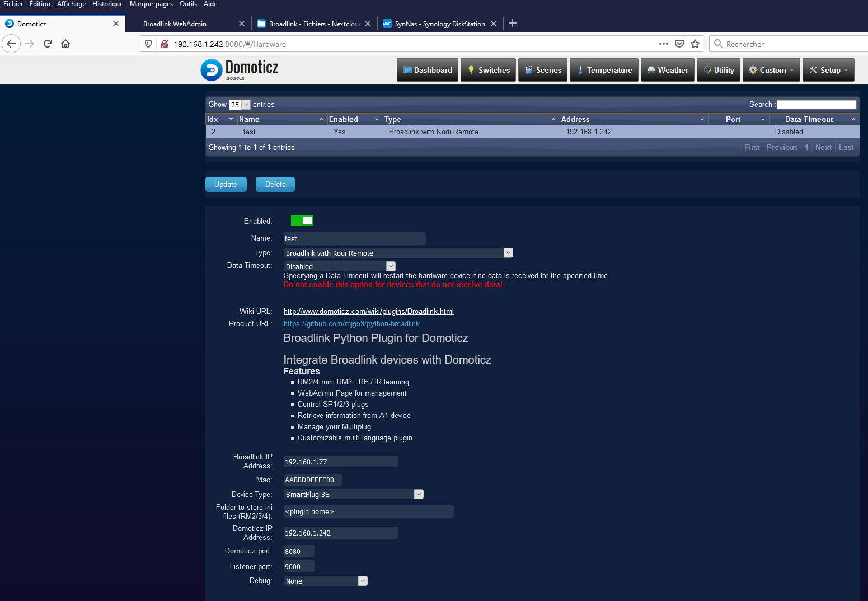Viewport: 868px width, 601px height.
Task: Sort table by Idx column
Action: click(x=221, y=119)
